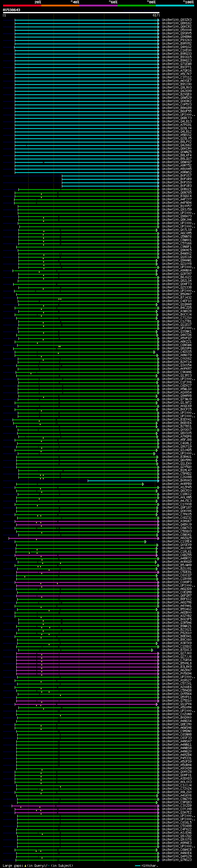
Task: Click the UniRef100_O05564 label
Action: (x=177, y=694)
